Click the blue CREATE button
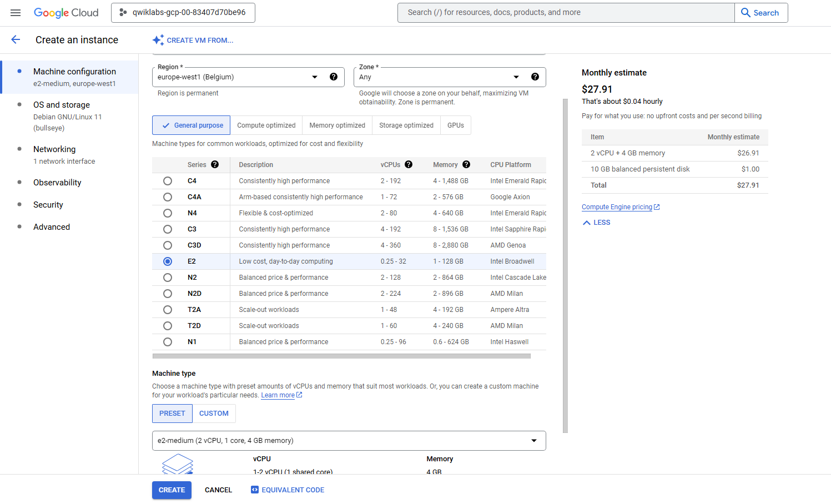The image size is (831, 504). point(172,490)
